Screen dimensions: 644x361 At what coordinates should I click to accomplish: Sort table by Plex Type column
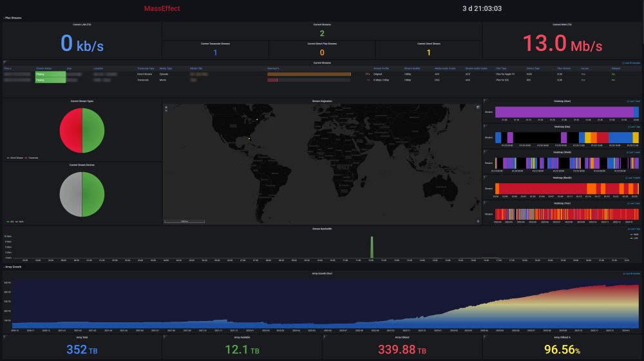501,69
